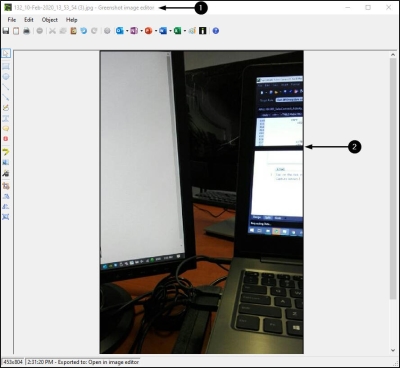Select the yellow Highlight tool
The image size is (400, 368).
click(6, 152)
